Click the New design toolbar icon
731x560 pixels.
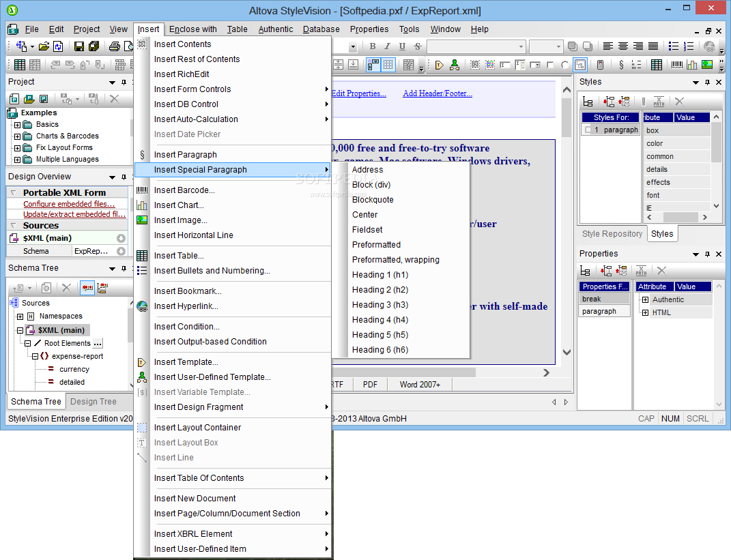[21, 46]
